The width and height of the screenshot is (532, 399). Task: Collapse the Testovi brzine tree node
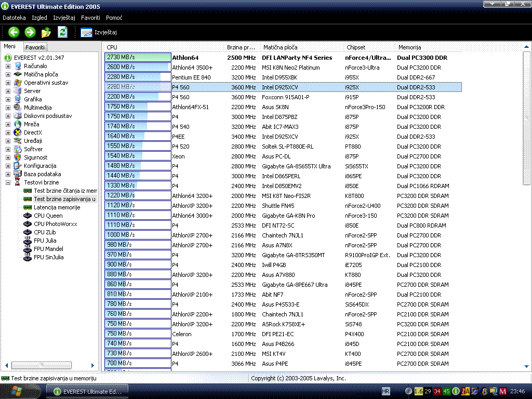click(8, 182)
